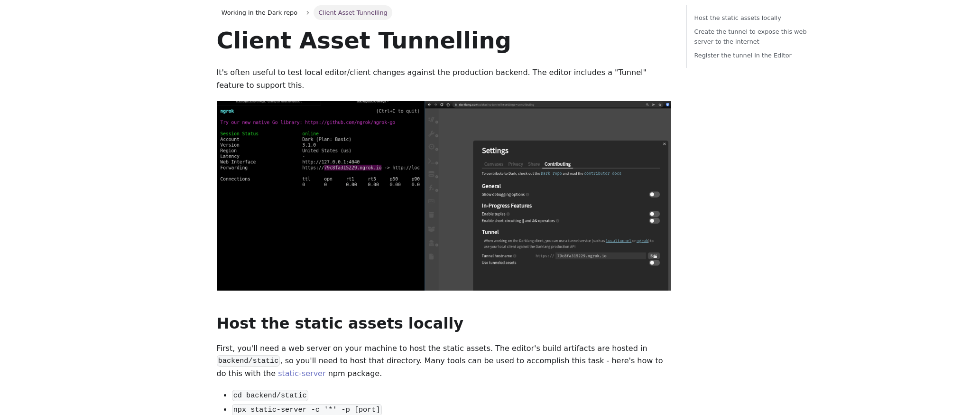Select the 'cd backend/static' code snippet
Screen dimensions: 980x415
[270, 396]
